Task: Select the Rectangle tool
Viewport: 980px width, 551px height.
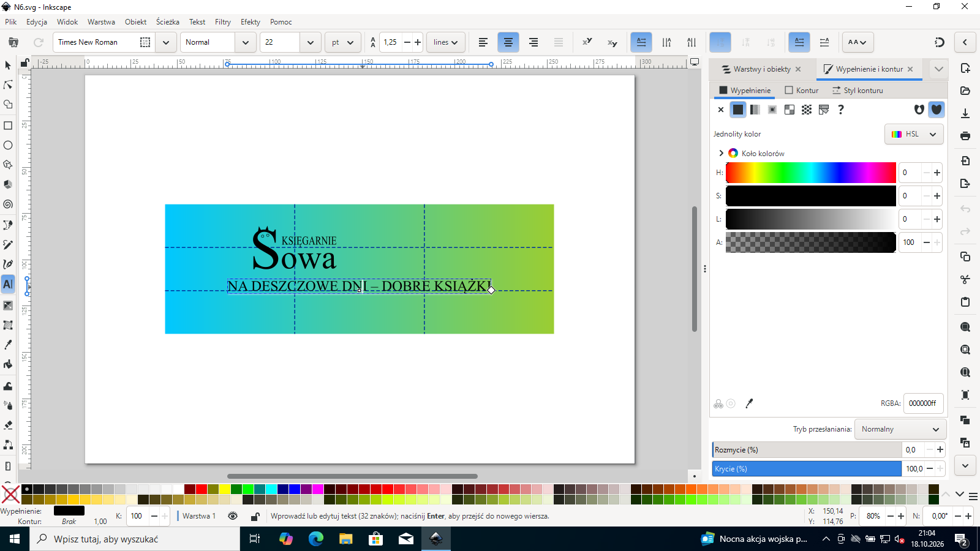Action: pos(8,126)
